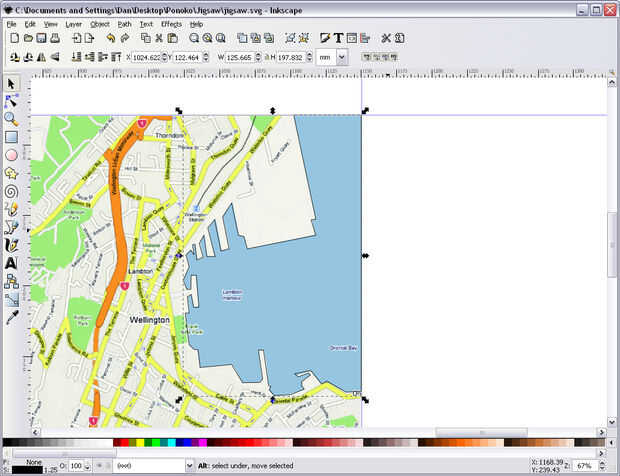Screen dimensions: 620x476
Task: Toggle the width/height ratio lock
Action: [x=267, y=57]
